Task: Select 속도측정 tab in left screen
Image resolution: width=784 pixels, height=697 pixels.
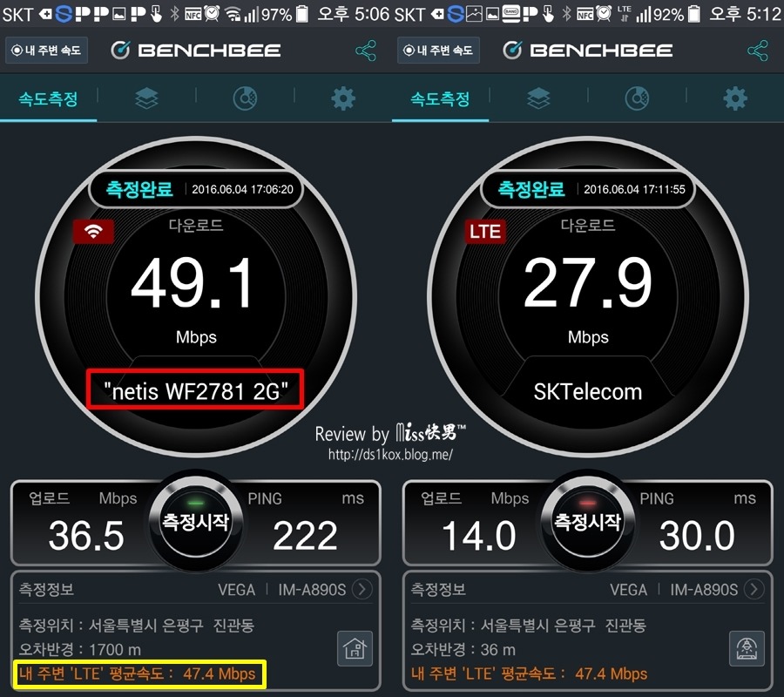Action: pyautogui.click(x=48, y=98)
